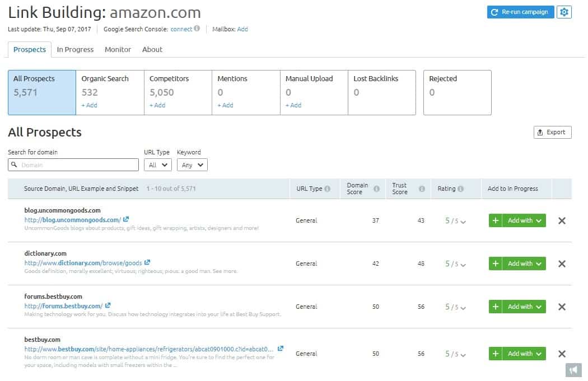588x381 pixels.
Task: Click the megaphone feedback icon
Action: click(x=572, y=370)
